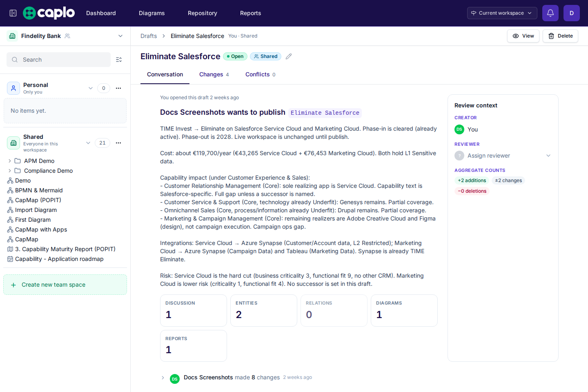Image resolution: width=588 pixels, height=392 pixels.
Task: Click diagram icon next to CapMap (POPIT)
Action: pyautogui.click(x=10, y=200)
